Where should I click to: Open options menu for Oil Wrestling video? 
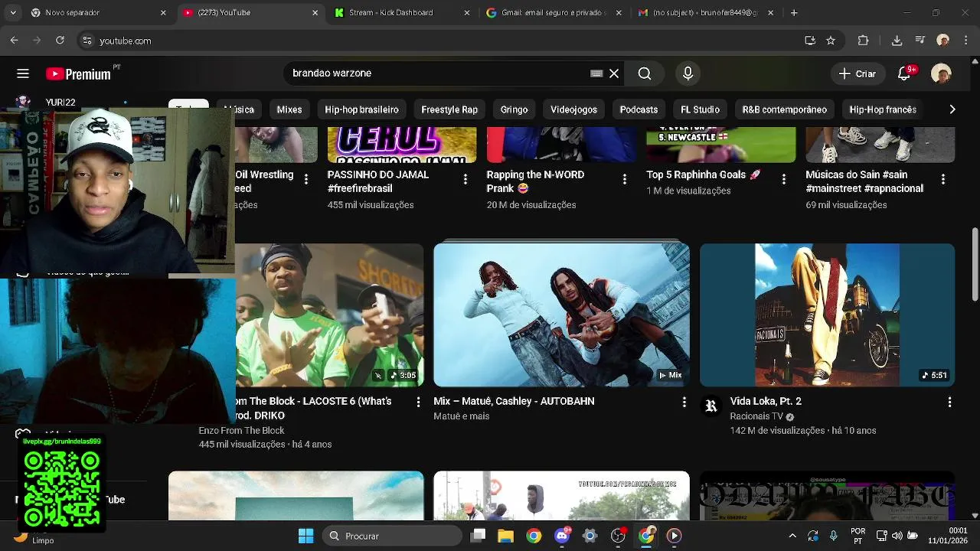point(305,179)
